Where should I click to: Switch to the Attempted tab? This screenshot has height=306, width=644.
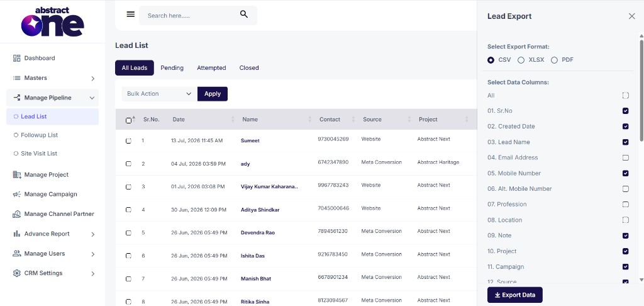[211, 68]
